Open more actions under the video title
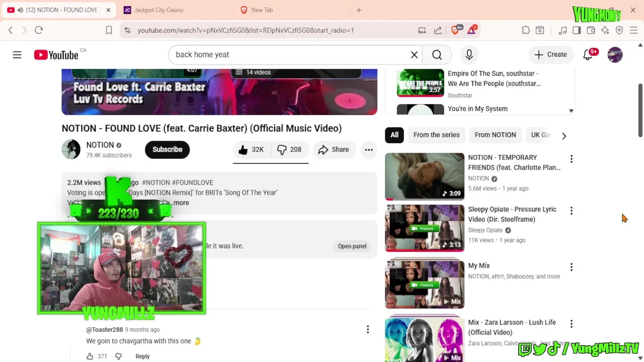This screenshot has height=362, width=644. click(369, 149)
